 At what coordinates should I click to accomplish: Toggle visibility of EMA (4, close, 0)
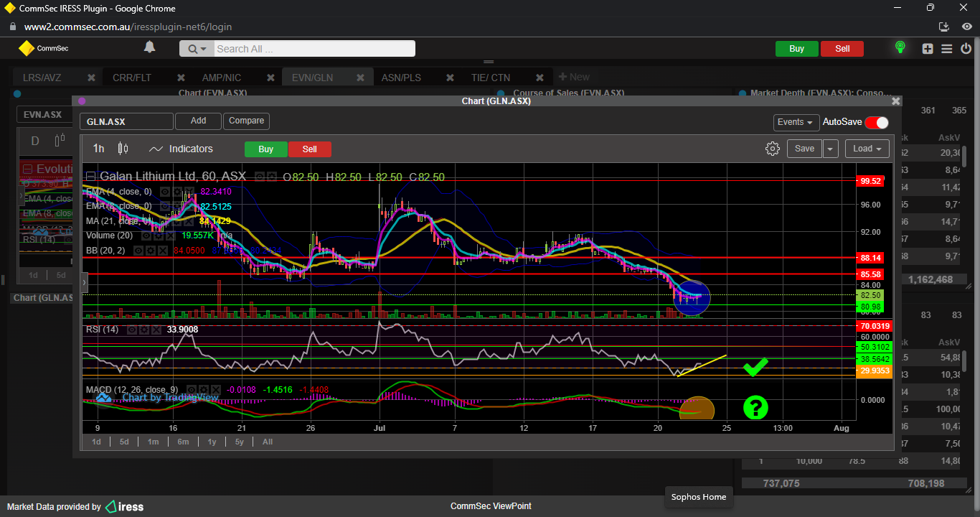[164, 192]
